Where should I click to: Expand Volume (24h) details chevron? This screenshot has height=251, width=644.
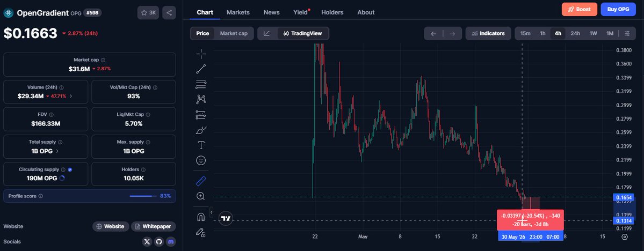(71, 97)
